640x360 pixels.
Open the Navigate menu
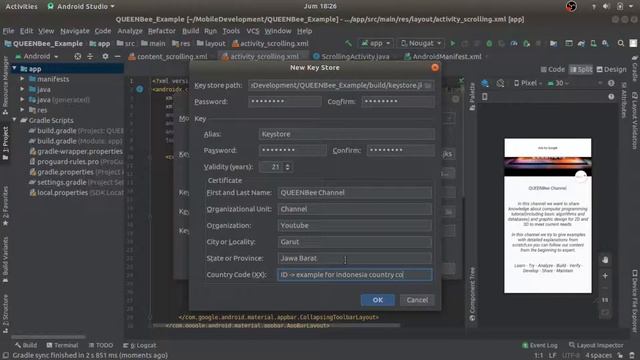75,31
